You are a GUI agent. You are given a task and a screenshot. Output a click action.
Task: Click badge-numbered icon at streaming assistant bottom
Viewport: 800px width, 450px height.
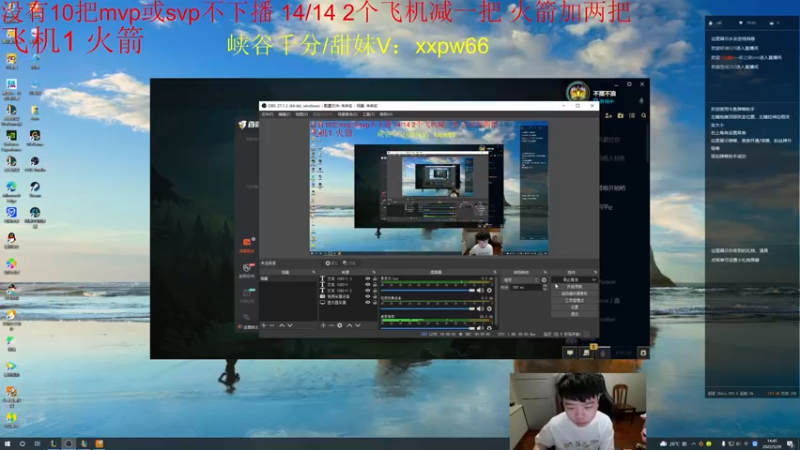point(586,352)
